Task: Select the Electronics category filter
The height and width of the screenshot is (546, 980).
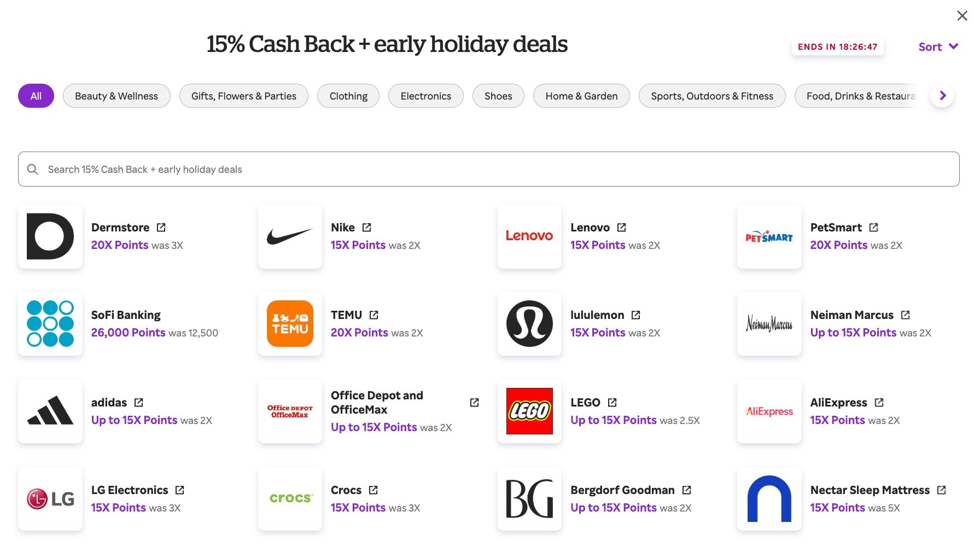Action: pyautogui.click(x=425, y=96)
